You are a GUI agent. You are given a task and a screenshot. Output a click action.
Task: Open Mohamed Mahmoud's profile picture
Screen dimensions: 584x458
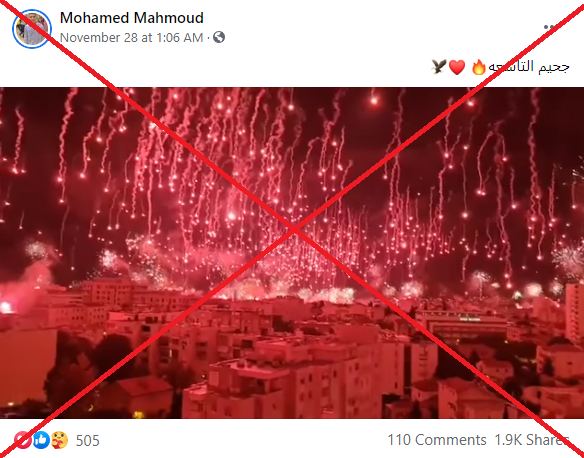coord(32,29)
